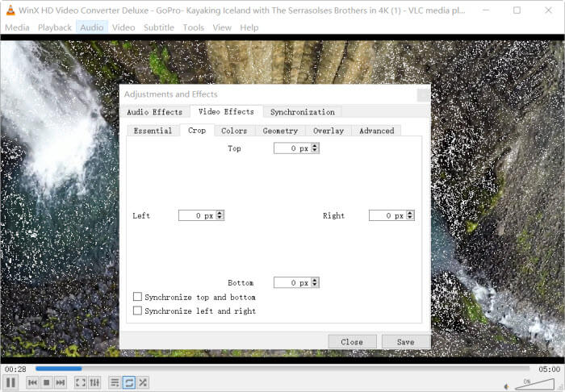Open the Audio menu
This screenshot has width=565, height=392.
tap(91, 27)
